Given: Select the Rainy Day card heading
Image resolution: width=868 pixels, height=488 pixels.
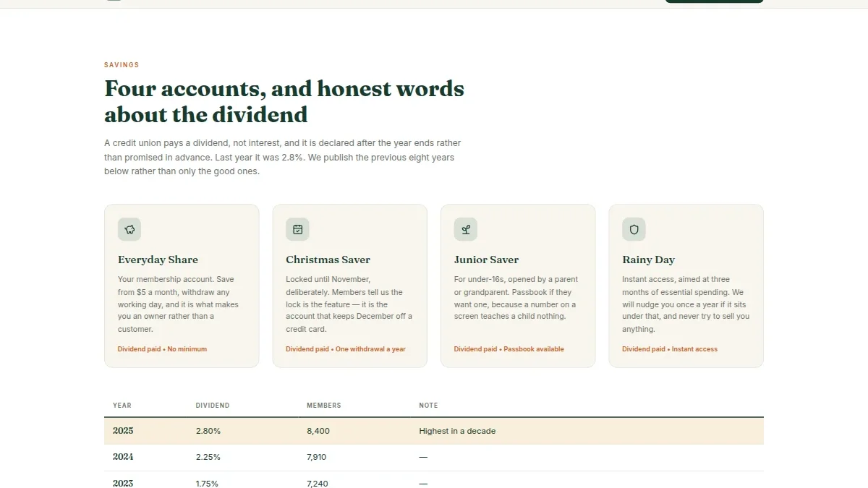Looking at the screenshot, I should [x=648, y=260].
